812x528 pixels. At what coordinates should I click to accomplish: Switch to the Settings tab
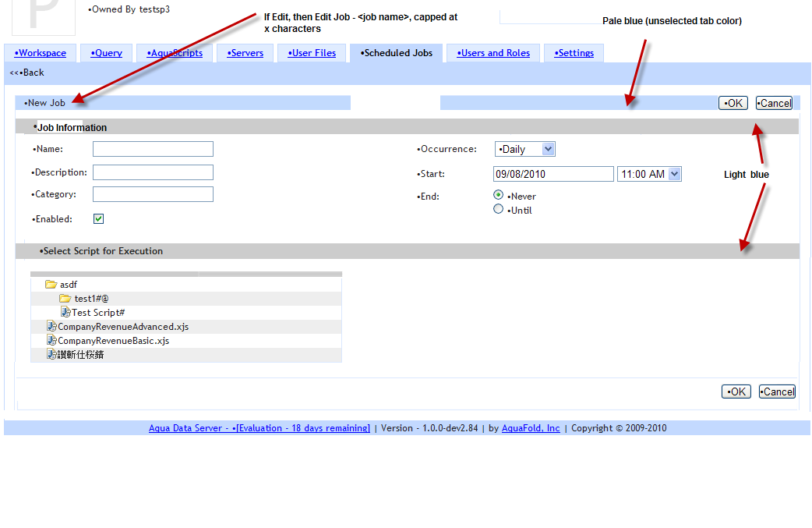click(x=574, y=53)
